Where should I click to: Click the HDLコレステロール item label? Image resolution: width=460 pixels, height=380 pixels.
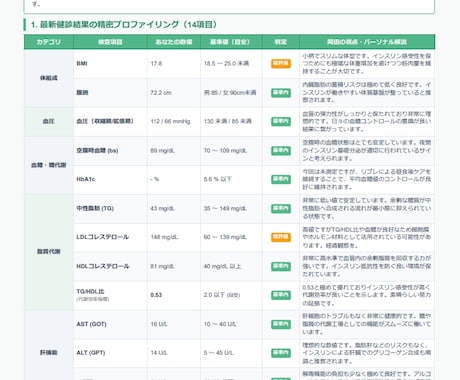pos(103,266)
